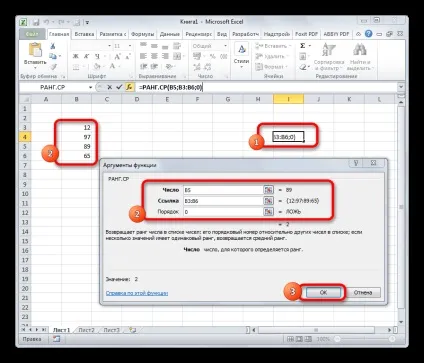The height and width of the screenshot is (363, 424).
Task: Toggle underline Ч formatting
Action: point(97,56)
